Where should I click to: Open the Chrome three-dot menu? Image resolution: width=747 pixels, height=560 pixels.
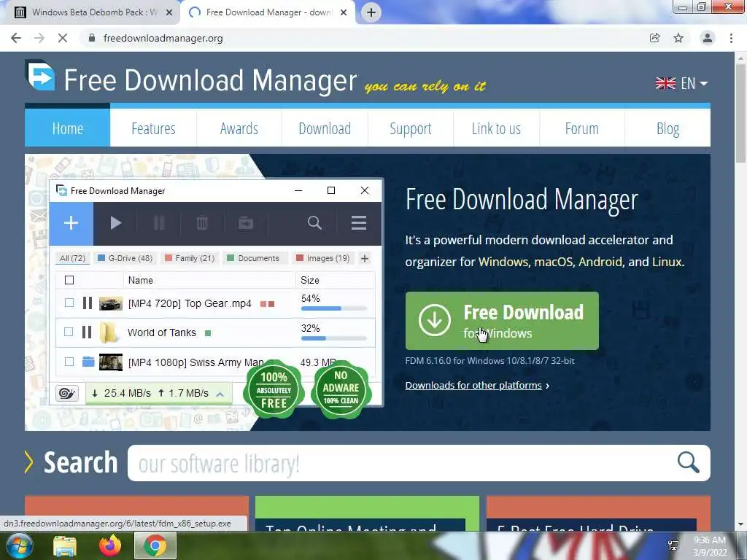[731, 38]
